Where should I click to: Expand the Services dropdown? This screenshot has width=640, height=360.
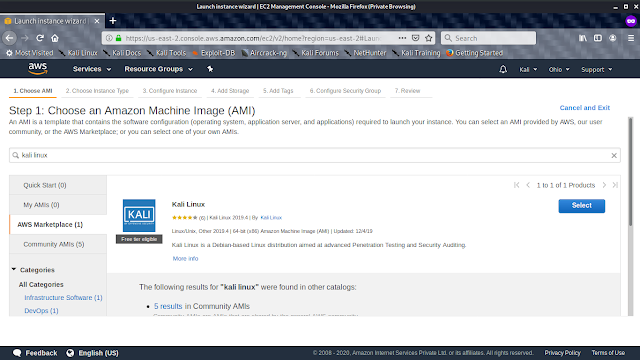click(92, 69)
